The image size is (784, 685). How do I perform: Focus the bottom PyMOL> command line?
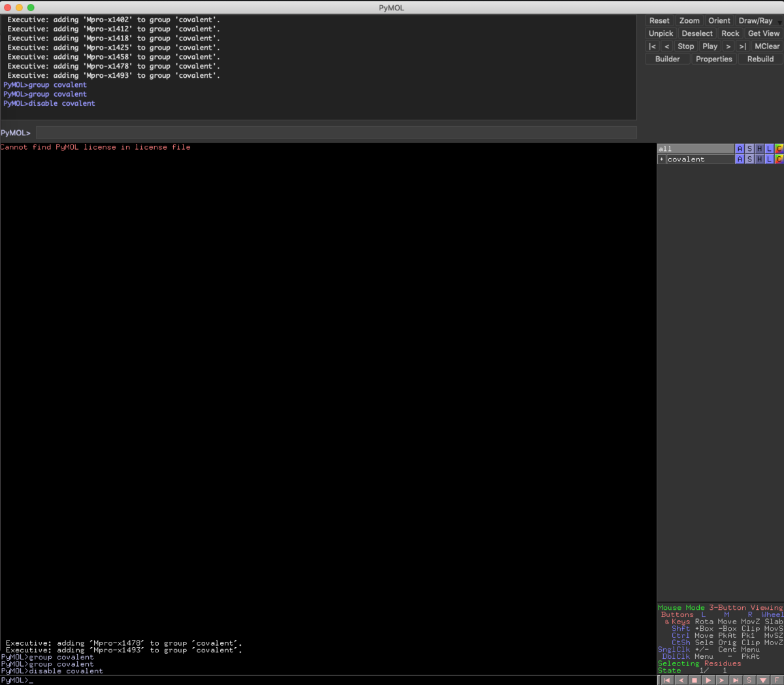click(x=327, y=680)
